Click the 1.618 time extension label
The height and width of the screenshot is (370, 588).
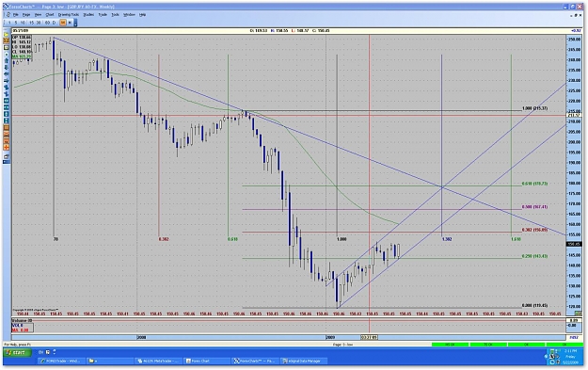(x=516, y=238)
